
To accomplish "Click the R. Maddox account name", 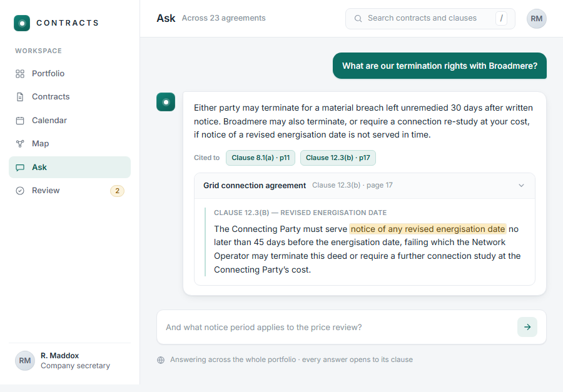I will (59, 356).
